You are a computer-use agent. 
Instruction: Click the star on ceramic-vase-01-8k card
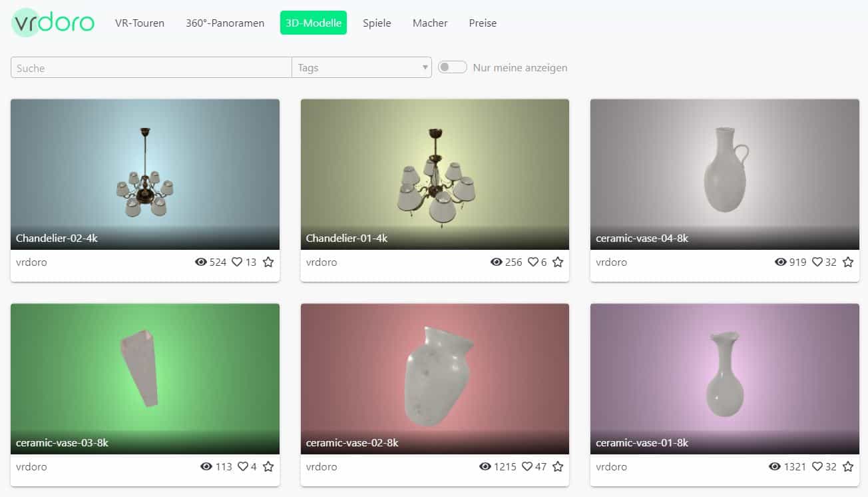pyautogui.click(x=848, y=467)
